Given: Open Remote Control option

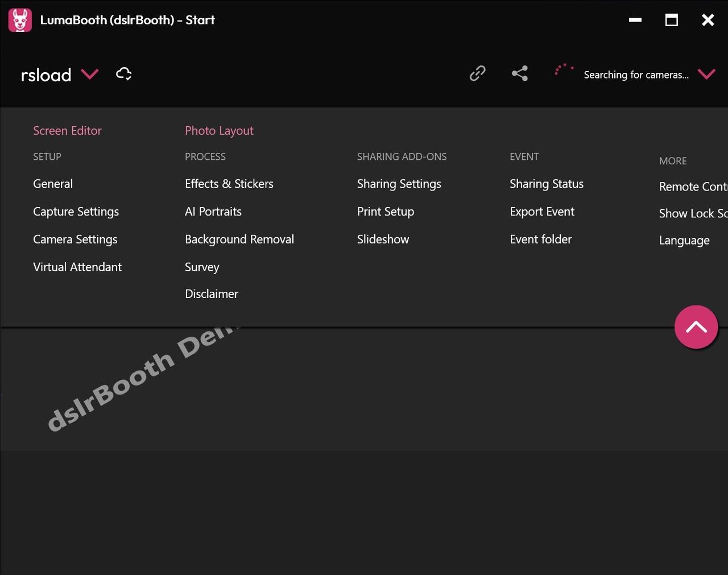Looking at the screenshot, I should coord(693,187).
